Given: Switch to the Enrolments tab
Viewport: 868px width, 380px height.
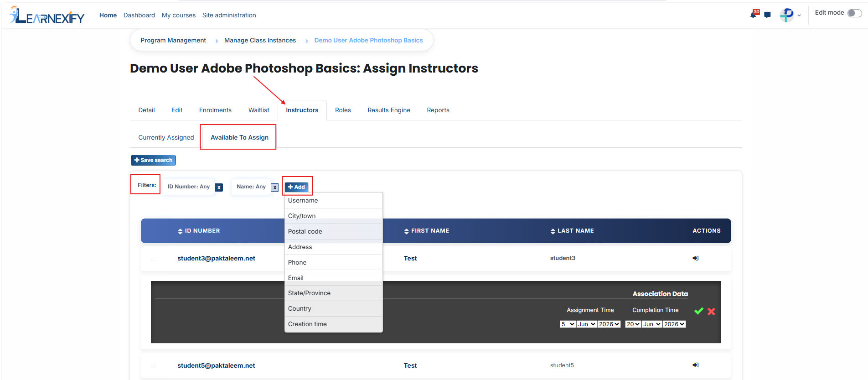Looking at the screenshot, I should pos(215,110).
